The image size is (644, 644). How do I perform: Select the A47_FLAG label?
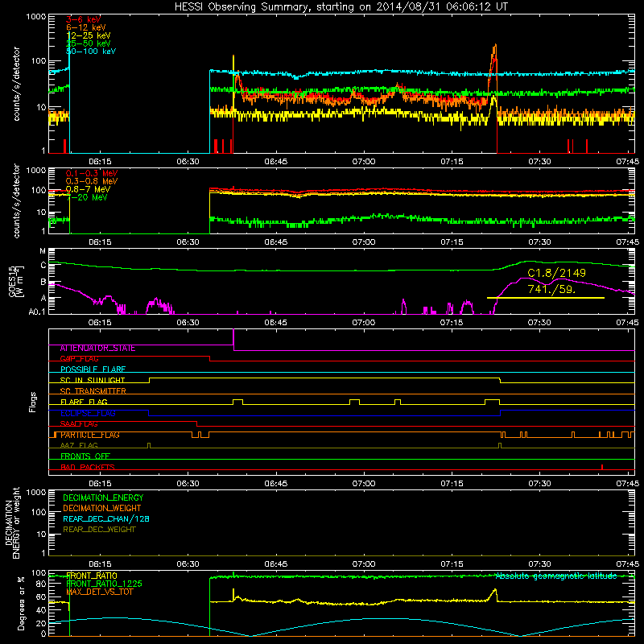click(79, 446)
